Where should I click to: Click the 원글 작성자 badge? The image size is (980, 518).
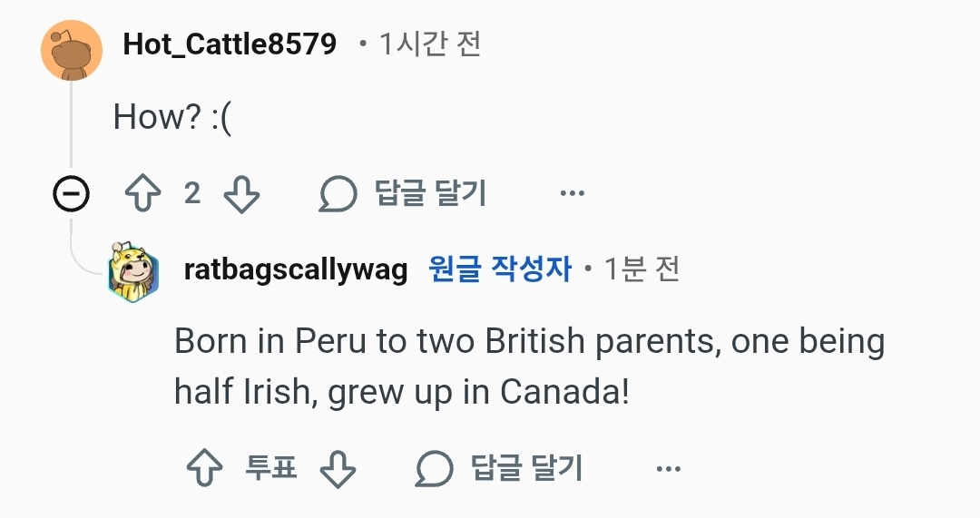500,269
